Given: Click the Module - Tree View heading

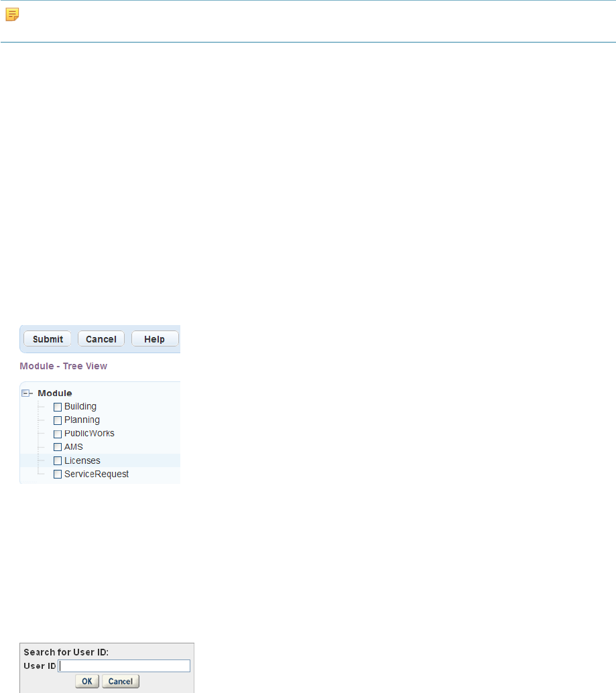Looking at the screenshot, I should (63, 366).
